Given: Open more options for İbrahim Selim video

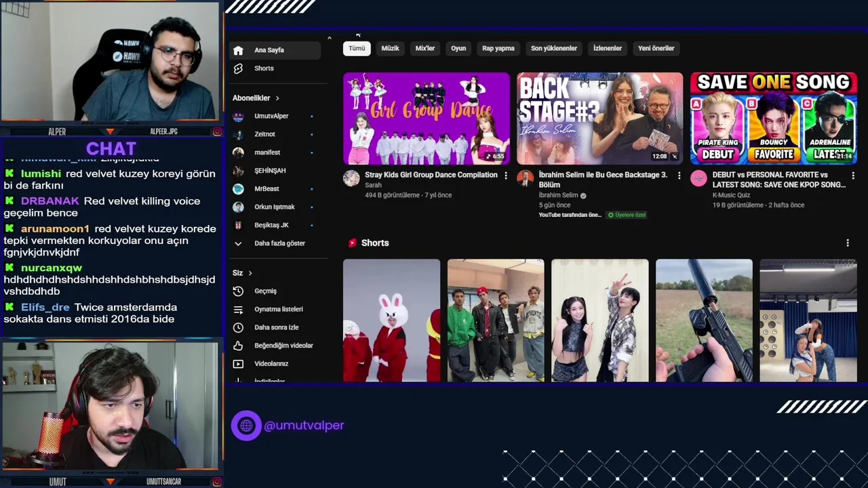Looking at the screenshot, I should [679, 176].
